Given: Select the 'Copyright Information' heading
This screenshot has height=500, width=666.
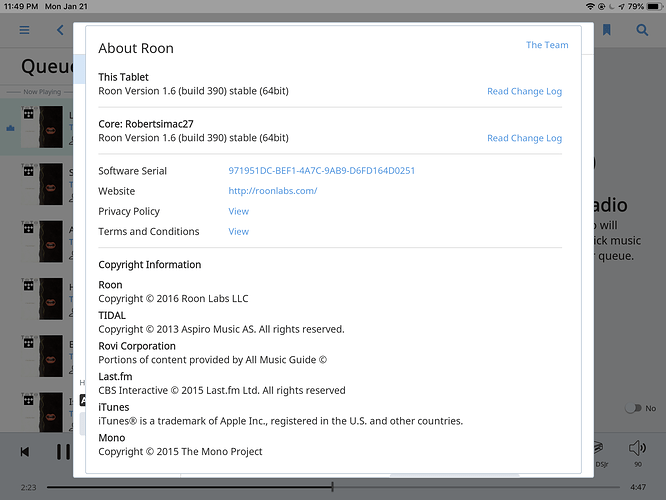Looking at the screenshot, I should pyautogui.click(x=150, y=265).
